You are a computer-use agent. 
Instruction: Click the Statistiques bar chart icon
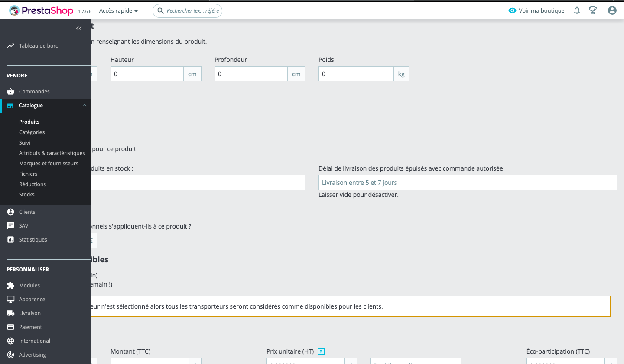pyautogui.click(x=11, y=239)
